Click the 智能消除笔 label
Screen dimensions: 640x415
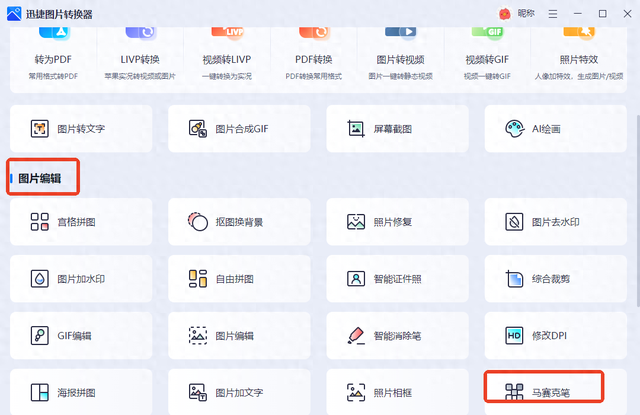[x=398, y=336]
